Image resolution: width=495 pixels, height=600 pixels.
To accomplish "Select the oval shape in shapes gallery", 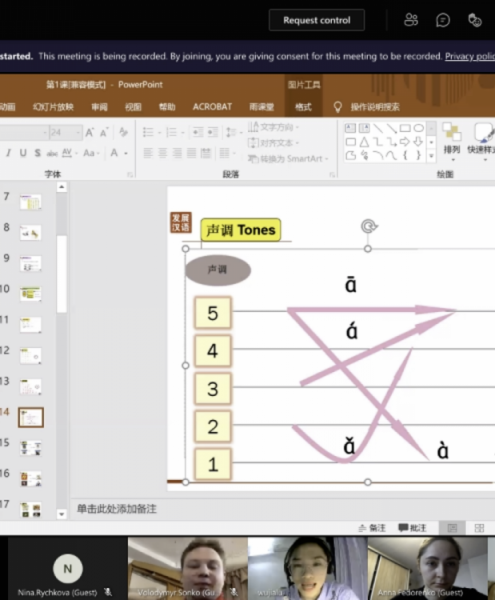I will coord(418,128).
